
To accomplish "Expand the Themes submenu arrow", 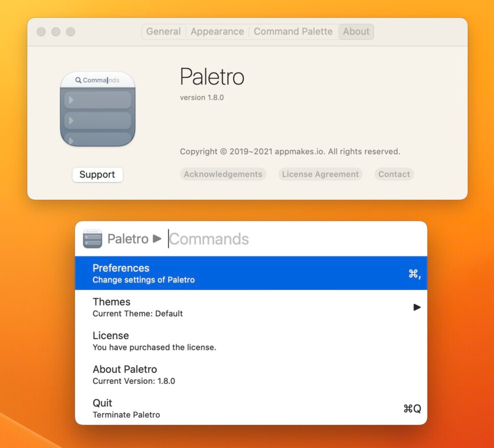I will (417, 307).
